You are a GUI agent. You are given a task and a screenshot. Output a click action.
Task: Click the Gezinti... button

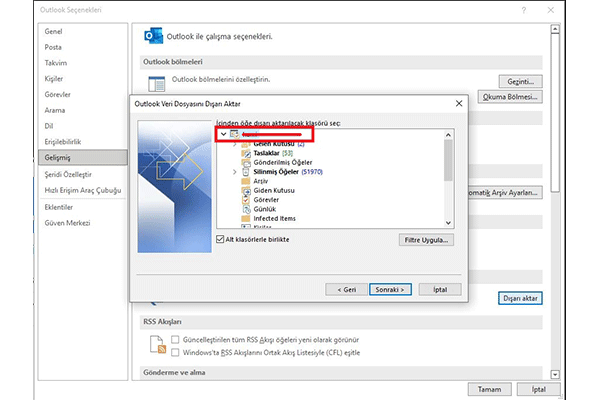coord(520,82)
